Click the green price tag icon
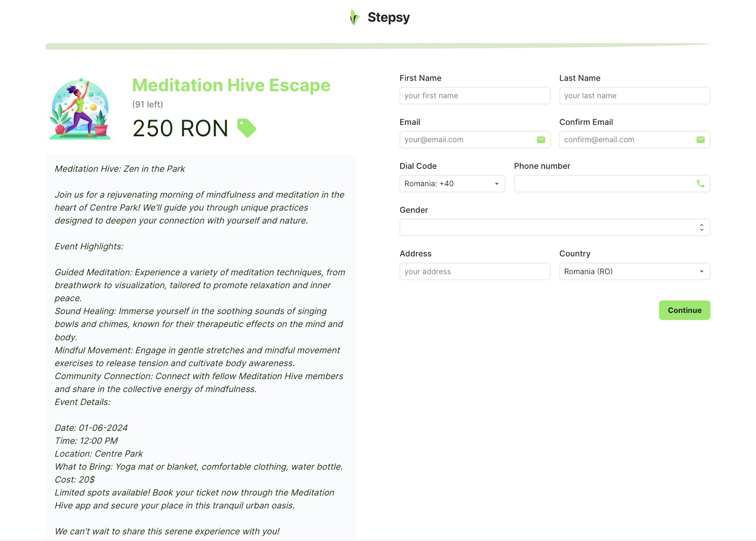This screenshot has height=541, width=756. (246, 128)
